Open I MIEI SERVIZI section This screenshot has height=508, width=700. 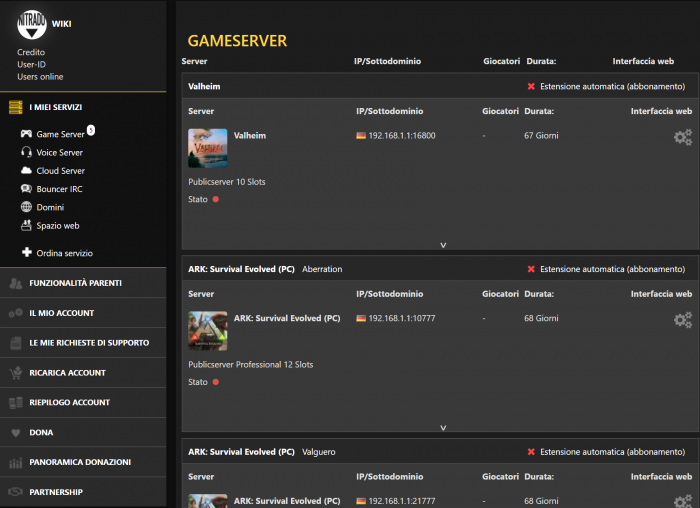pyautogui.click(x=56, y=107)
